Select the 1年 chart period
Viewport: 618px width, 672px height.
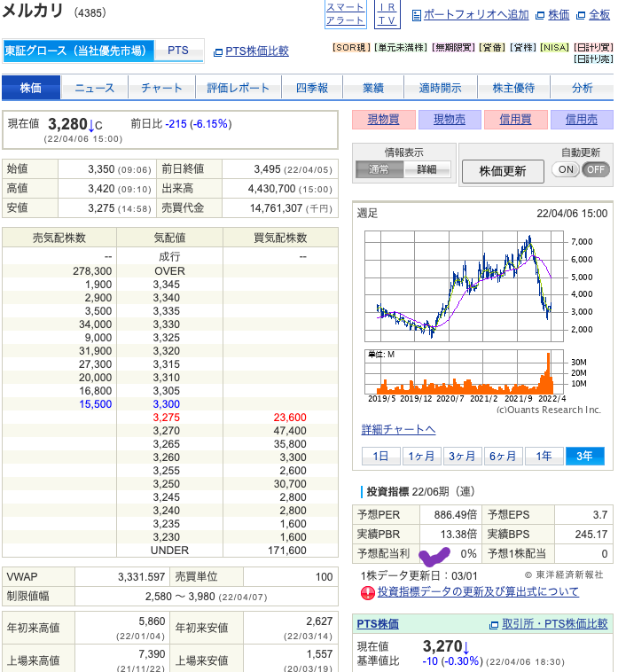click(x=544, y=456)
